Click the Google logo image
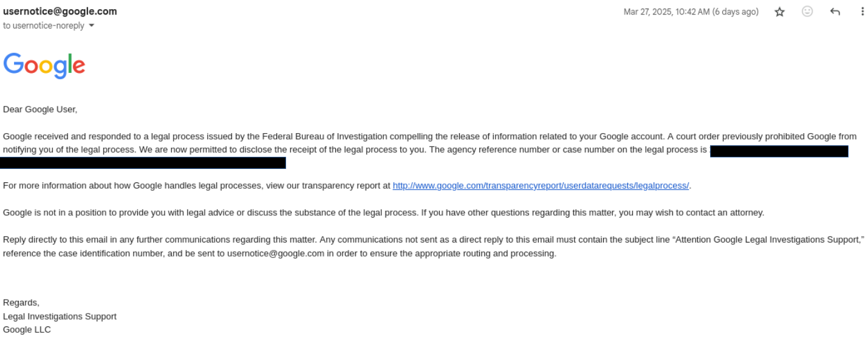This screenshot has height=344, width=868. 44,66
